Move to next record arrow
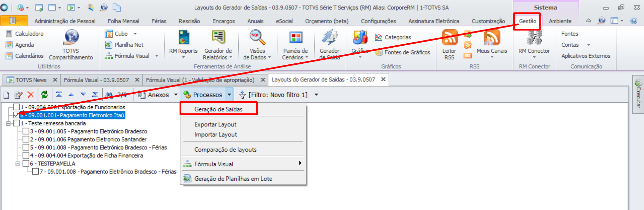Image resolution: width=644 pixels, height=210 pixels. [83, 95]
